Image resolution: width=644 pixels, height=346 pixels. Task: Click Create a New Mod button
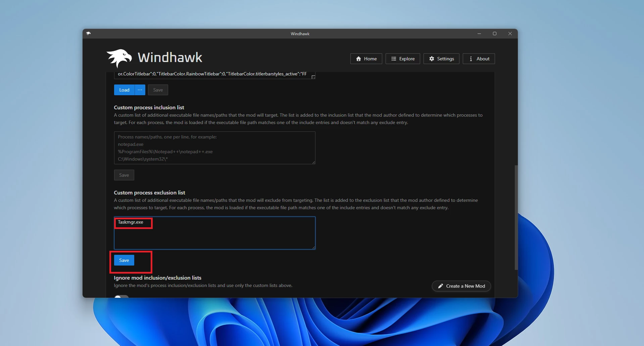[461, 286]
